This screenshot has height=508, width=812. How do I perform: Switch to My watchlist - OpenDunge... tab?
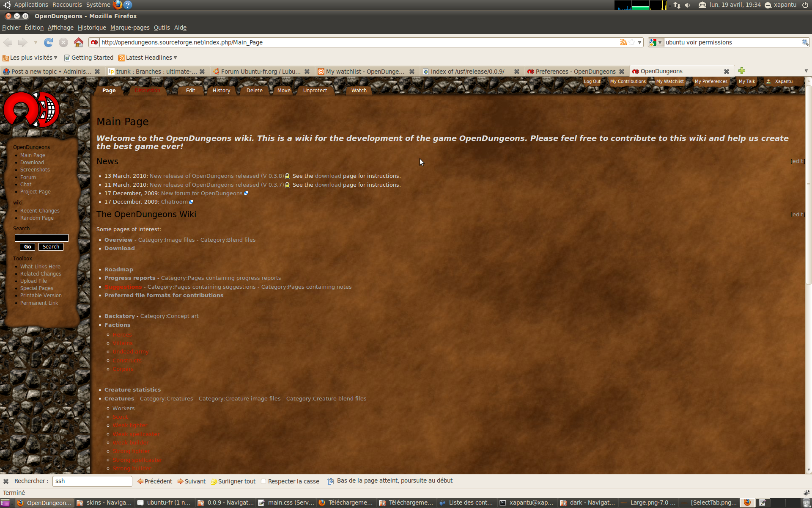(365, 72)
